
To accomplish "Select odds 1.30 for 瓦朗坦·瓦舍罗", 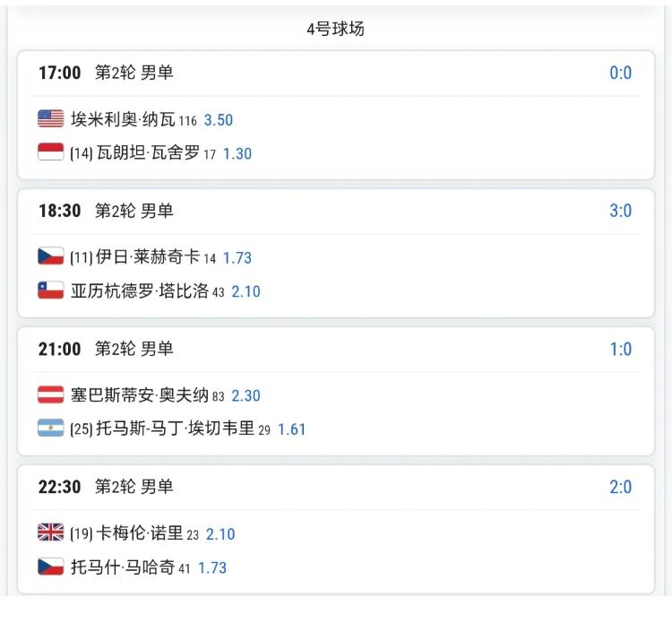I will (x=237, y=153).
